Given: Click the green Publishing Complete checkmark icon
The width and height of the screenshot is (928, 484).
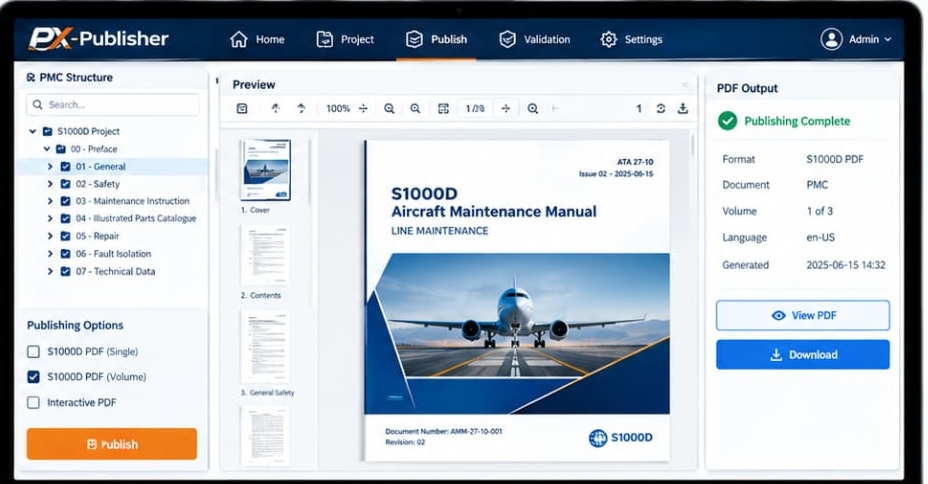Looking at the screenshot, I should (x=727, y=121).
